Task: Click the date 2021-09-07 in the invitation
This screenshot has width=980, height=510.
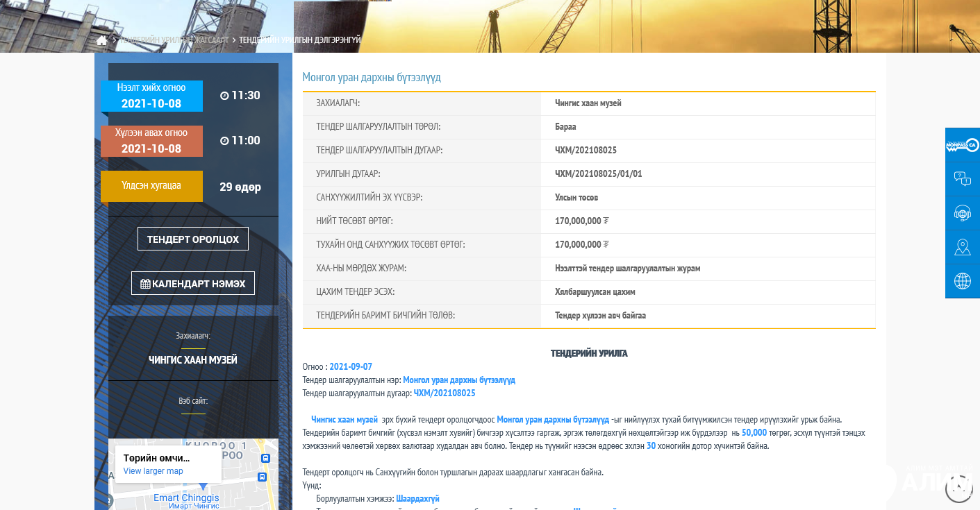Action: point(351,367)
